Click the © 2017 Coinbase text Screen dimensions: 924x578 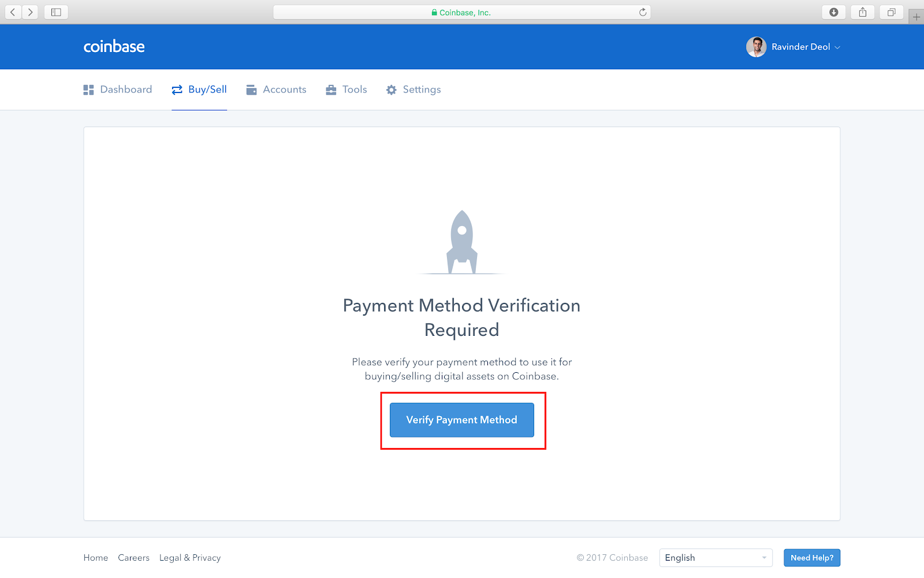[612, 558]
